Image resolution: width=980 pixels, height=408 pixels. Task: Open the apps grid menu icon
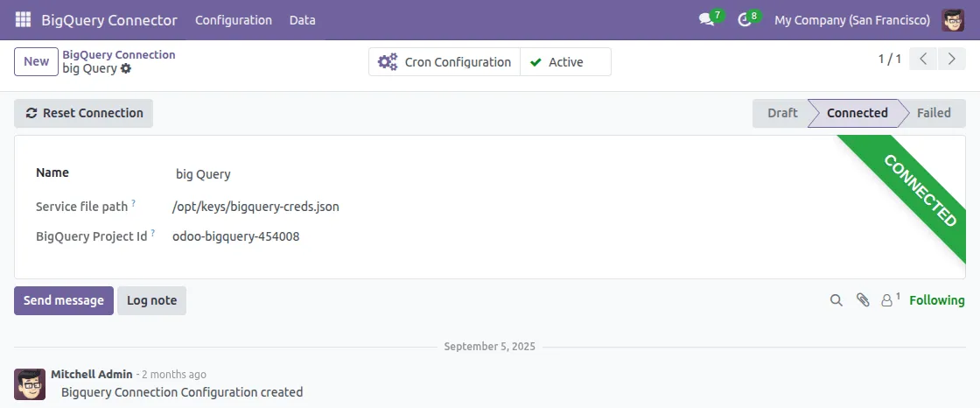coord(23,19)
